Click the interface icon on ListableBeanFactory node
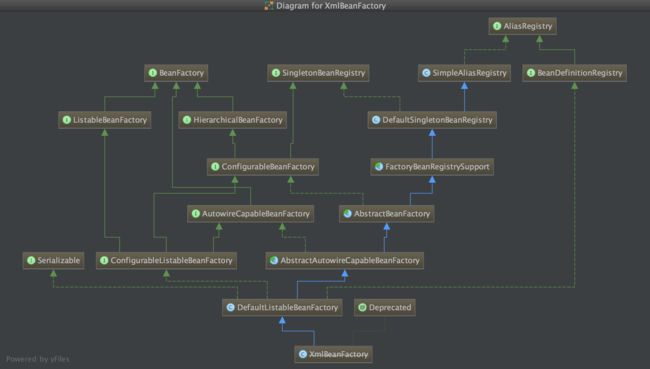 [x=66, y=120]
